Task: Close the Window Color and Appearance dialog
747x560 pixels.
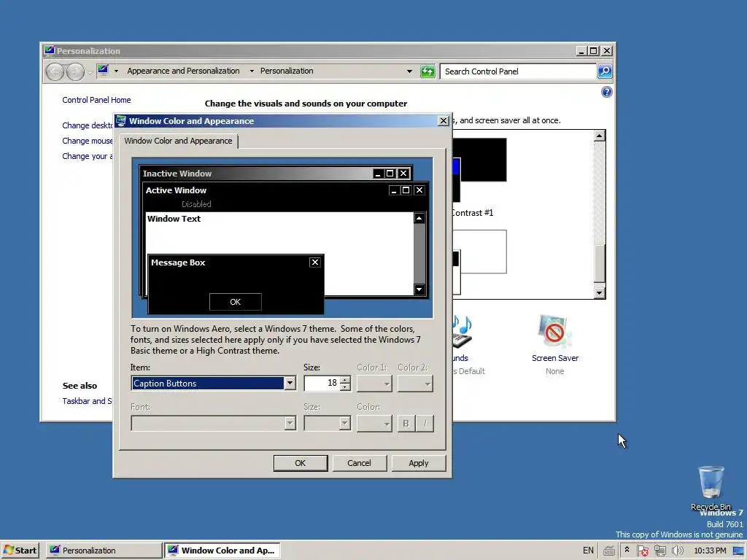Action: 443,121
